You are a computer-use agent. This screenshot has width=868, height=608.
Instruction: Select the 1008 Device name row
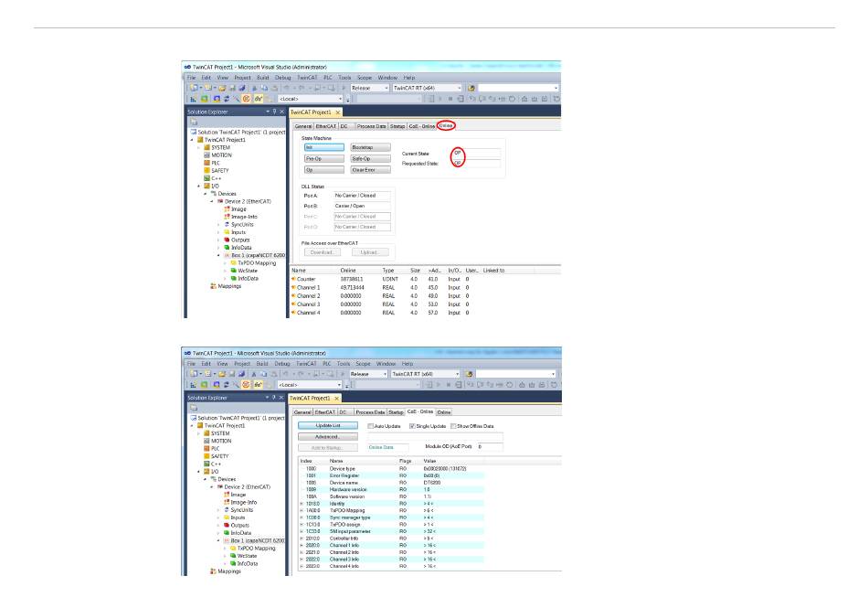pyautogui.click(x=391, y=483)
